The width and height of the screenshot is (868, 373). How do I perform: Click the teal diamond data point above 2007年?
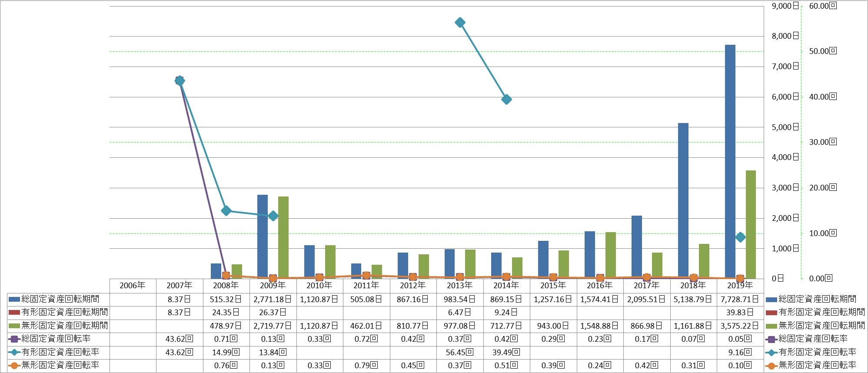tap(180, 80)
